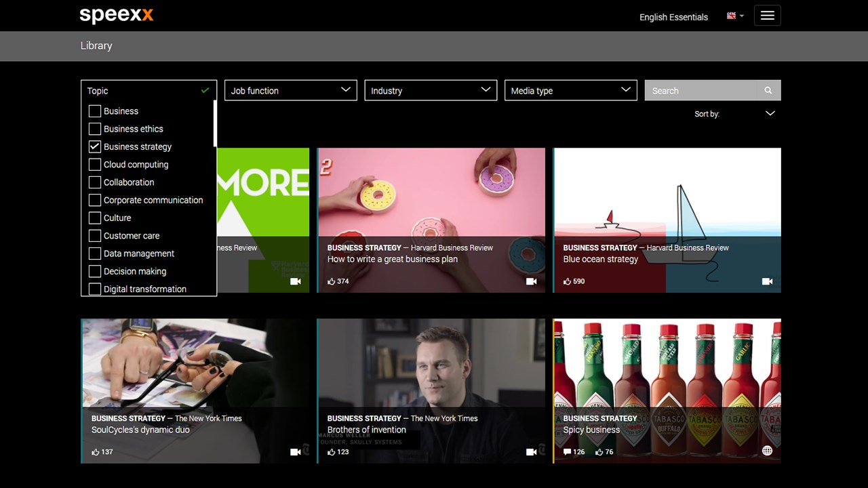Open Brothers of invention video
Image resolution: width=868 pixels, height=488 pixels.
point(431,391)
